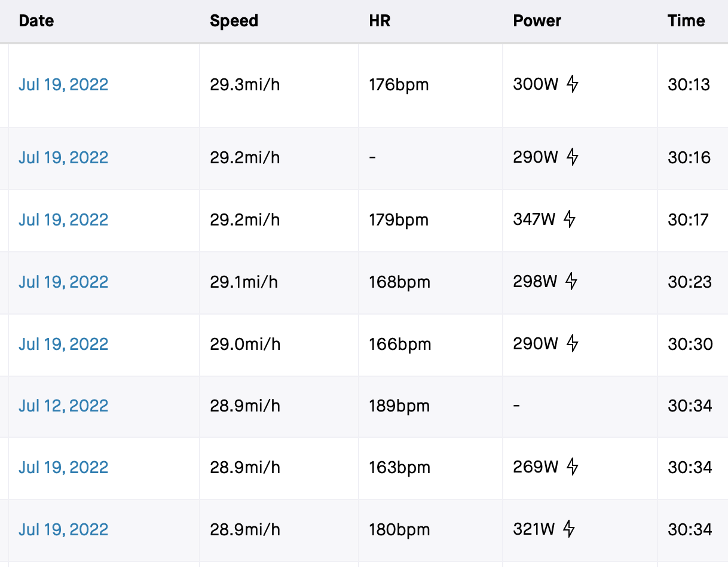The width and height of the screenshot is (728, 567).
Task: Open the Jul 19, 2022 link in the 29.0mi/h row
Action: click(63, 344)
